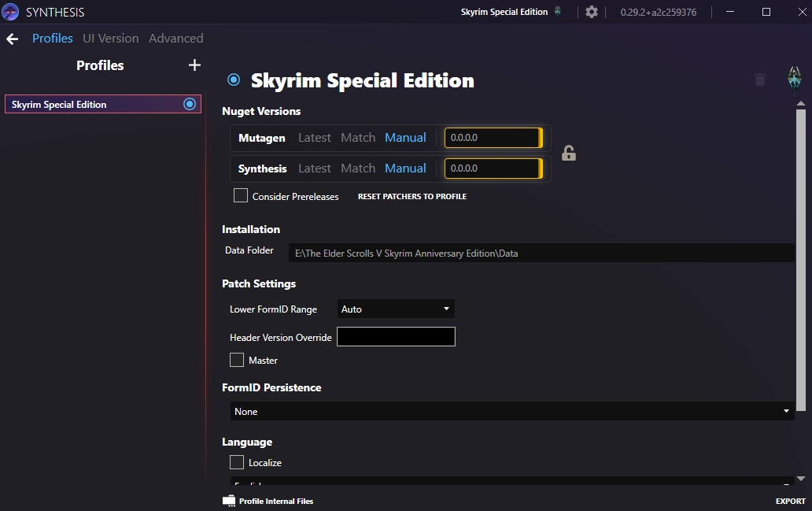
Task: Click the scrollbar down arrow
Action: click(801, 479)
